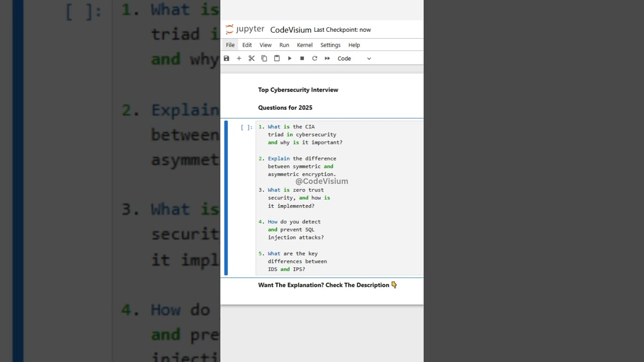
Task: Stop the kernel with interrupt icon
Action: (x=302, y=58)
